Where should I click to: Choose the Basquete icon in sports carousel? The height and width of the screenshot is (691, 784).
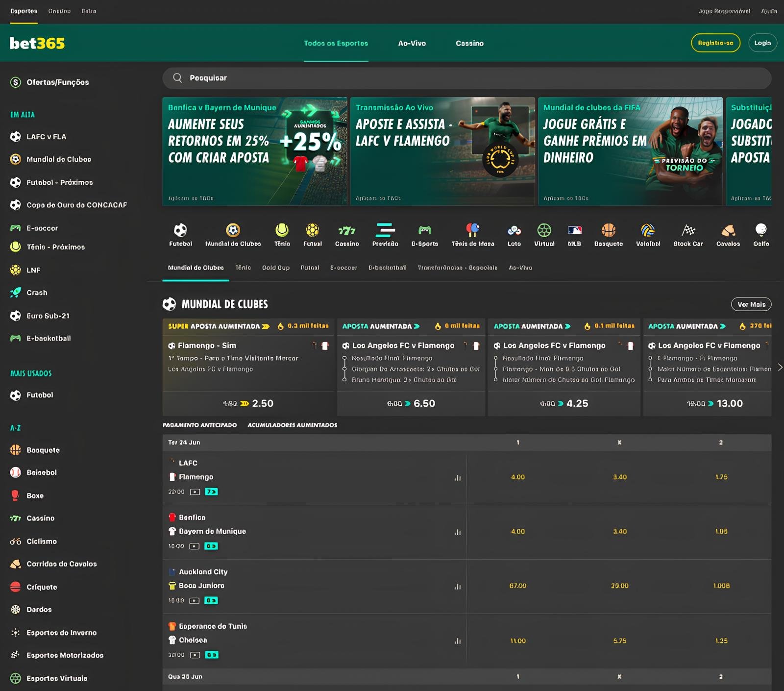pos(608,230)
